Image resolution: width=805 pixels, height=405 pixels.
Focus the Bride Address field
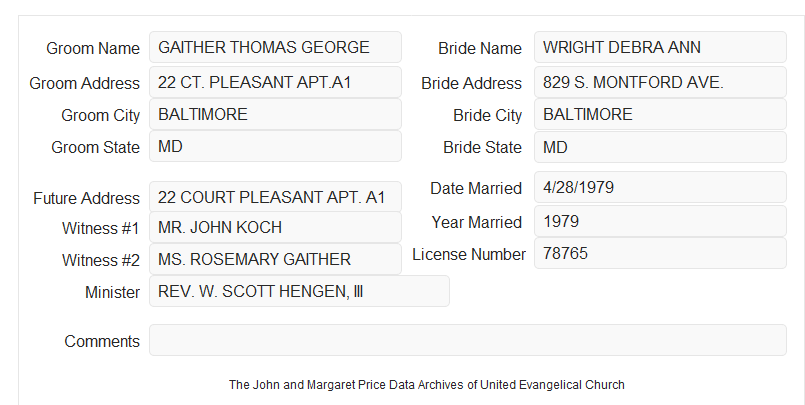(x=660, y=82)
